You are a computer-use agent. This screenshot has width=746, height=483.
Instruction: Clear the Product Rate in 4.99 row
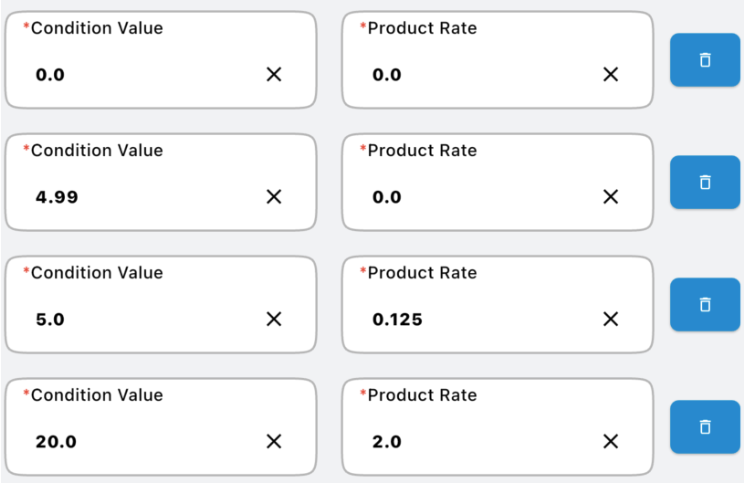(x=610, y=197)
